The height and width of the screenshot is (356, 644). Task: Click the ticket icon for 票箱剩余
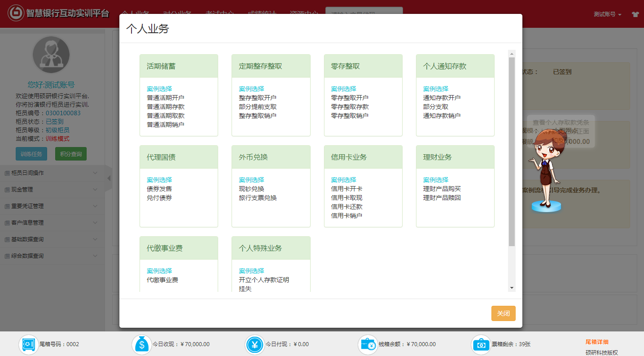[x=481, y=344]
